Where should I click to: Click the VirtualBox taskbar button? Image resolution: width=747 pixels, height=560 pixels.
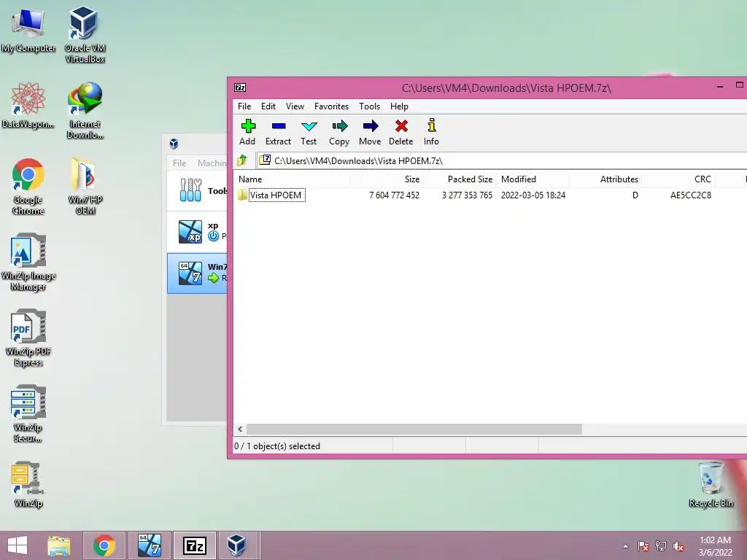tap(237, 545)
